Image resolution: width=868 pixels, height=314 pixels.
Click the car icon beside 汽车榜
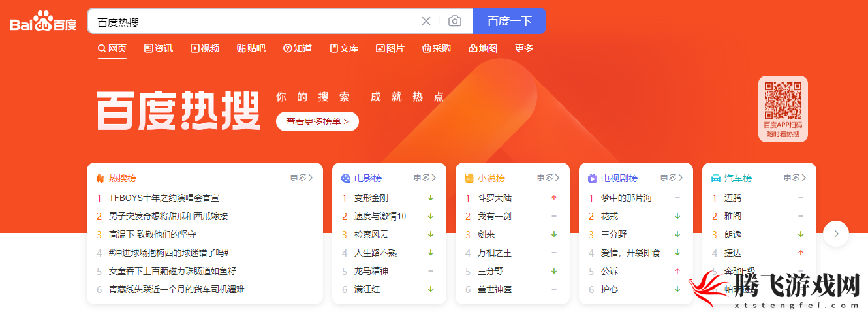coord(716,178)
